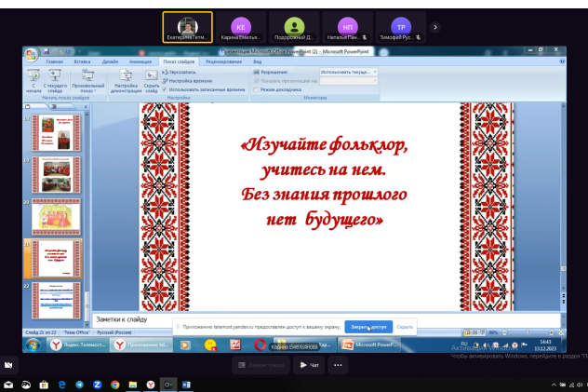Select Екатерина participant video tile
Viewport: 588px width, 392px height.
coord(188,27)
